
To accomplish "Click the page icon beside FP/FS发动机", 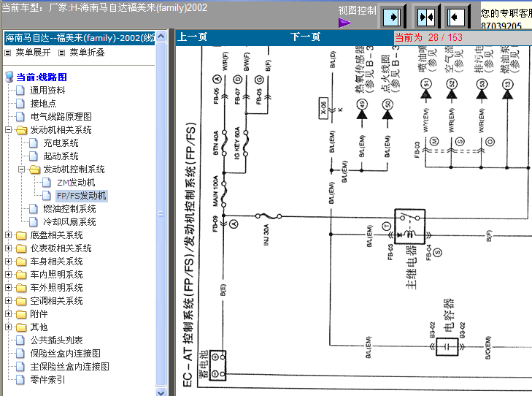I will pos(47,196).
